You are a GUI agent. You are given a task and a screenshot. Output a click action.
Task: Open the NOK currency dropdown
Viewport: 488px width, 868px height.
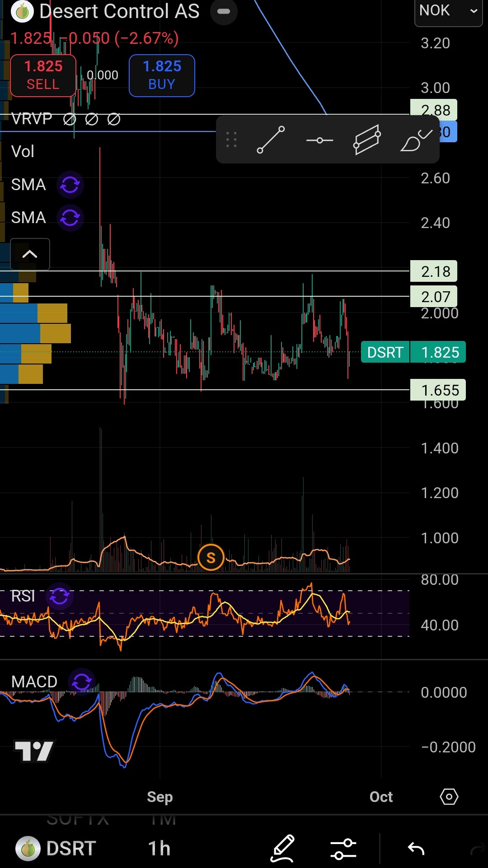coord(448,11)
